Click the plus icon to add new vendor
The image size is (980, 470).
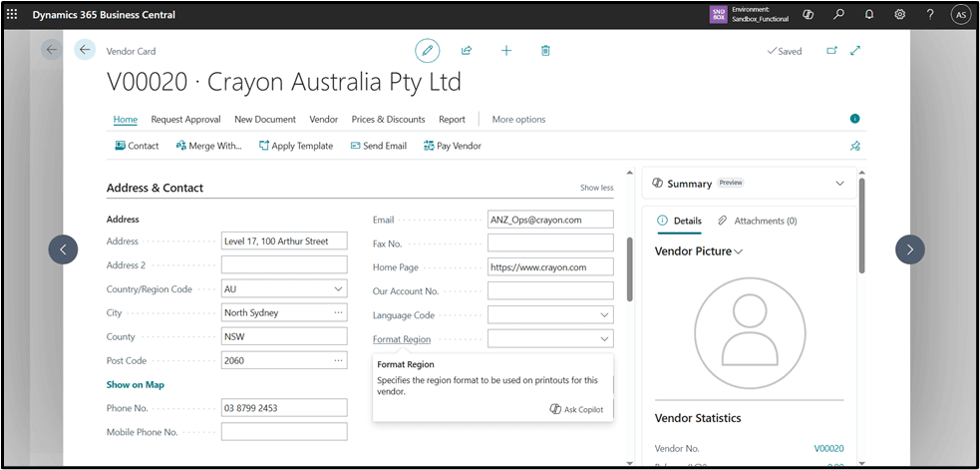pyautogui.click(x=506, y=50)
